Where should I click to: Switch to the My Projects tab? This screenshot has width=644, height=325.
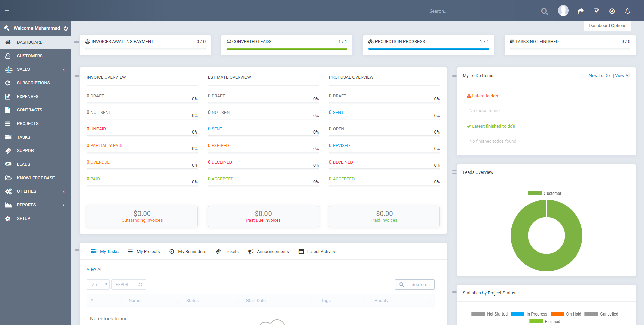(144, 252)
